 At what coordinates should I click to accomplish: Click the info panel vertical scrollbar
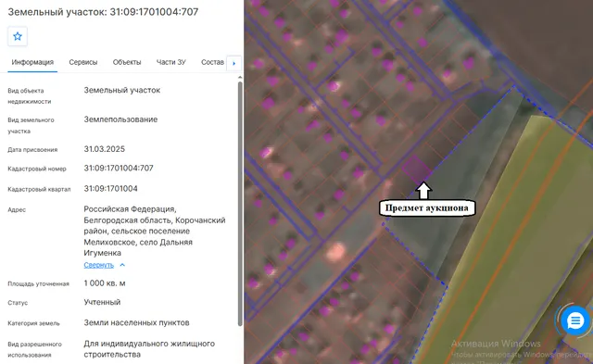coord(240,204)
